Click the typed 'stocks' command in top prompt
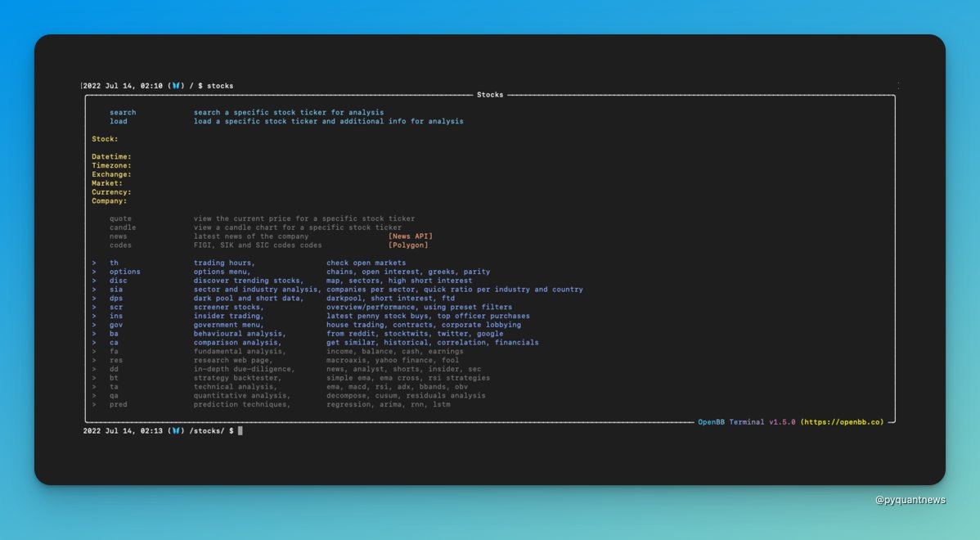 [220, 86]
